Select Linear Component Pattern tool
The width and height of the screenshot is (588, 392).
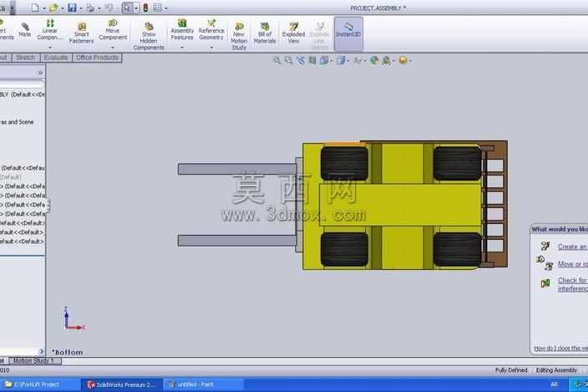coord(50,29)
